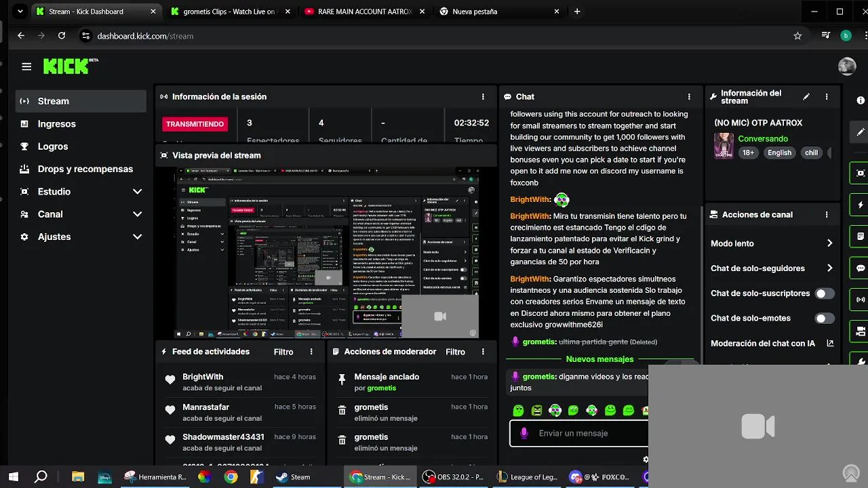Click Manrastafar in the activity feed
Screen dimensions: 868x488
[x=205, y=407]
